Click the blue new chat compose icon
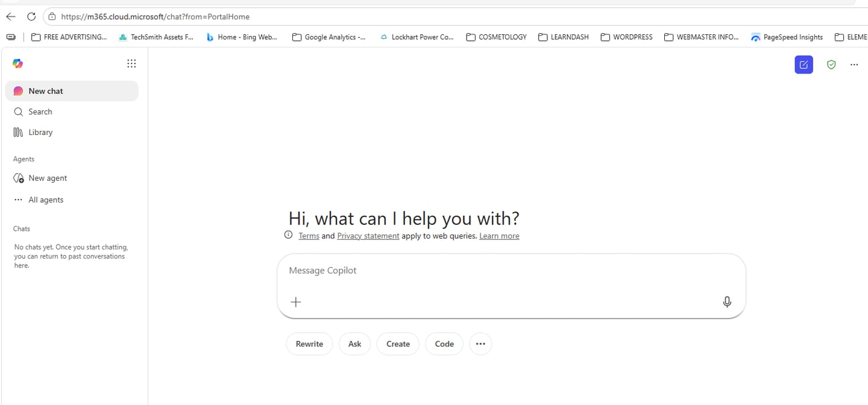This screenshot has width=868, height=405. [804, 64]
